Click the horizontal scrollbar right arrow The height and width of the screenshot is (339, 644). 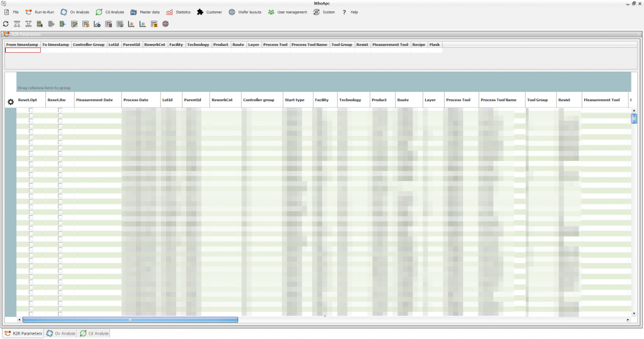click(x=628, y=320)
